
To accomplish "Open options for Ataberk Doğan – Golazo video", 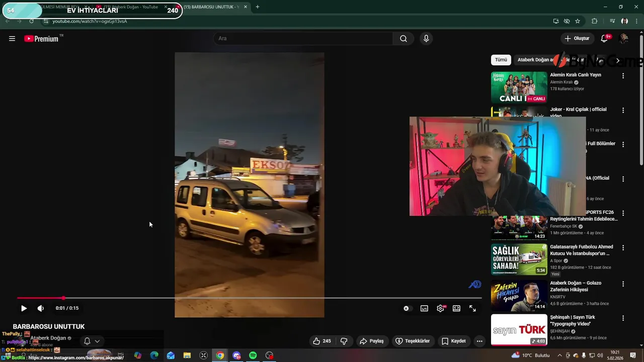I will pos(623,284).
